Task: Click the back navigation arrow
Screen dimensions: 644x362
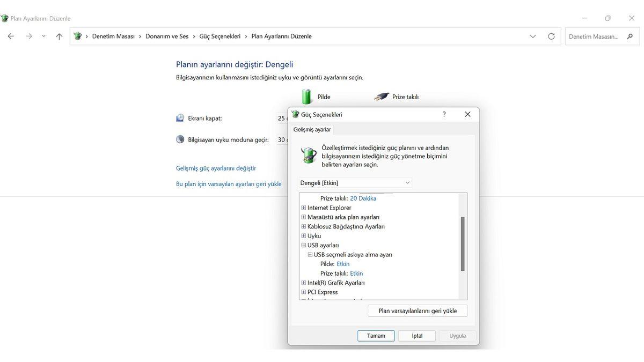Action: coord(10,36)
